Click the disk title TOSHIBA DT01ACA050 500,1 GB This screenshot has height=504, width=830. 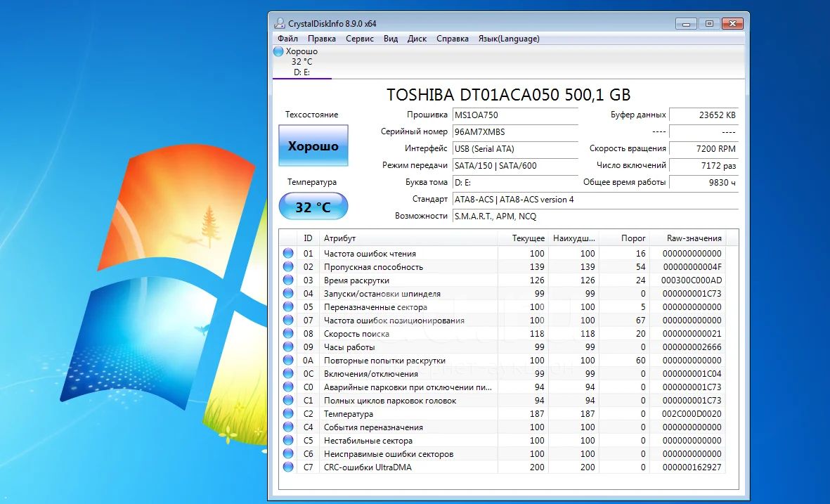(x=508, y=95)
